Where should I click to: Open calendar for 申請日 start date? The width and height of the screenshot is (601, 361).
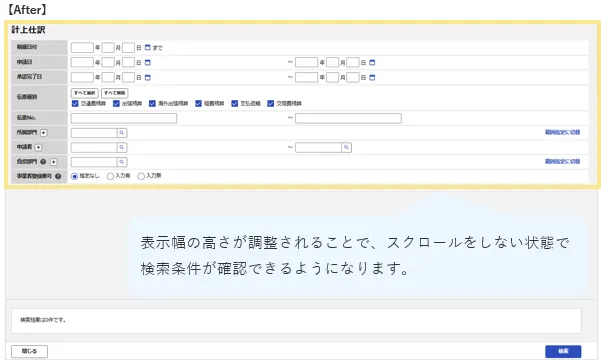tap(148, 62)
